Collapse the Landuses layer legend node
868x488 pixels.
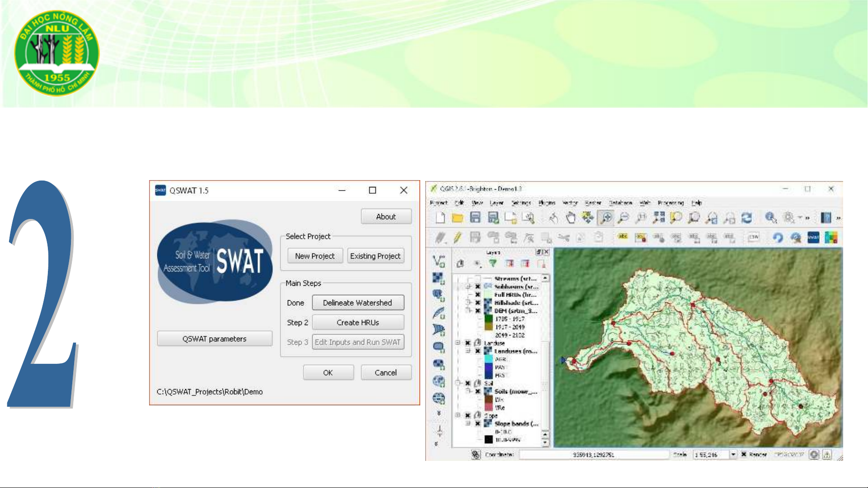[x=468, y=351]
